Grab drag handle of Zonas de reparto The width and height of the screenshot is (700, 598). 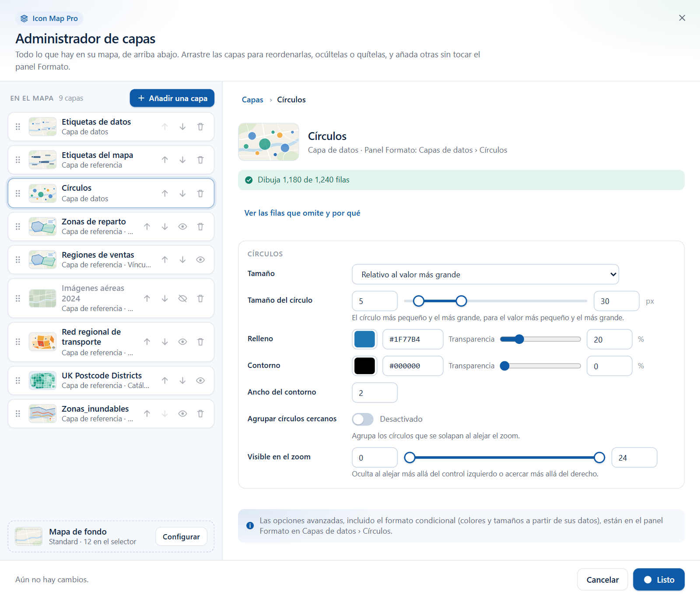click(18, 227)
